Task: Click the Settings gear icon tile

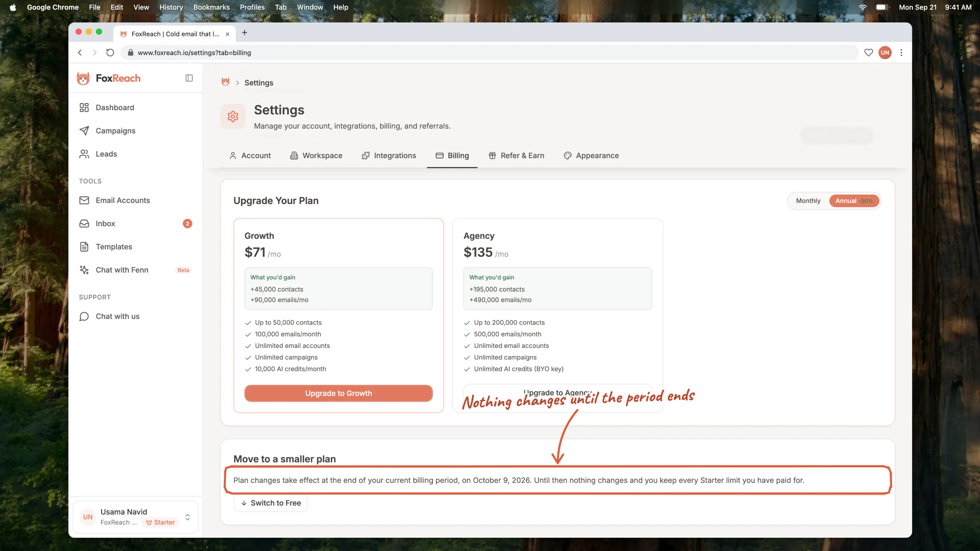Action: click(233, 116)
